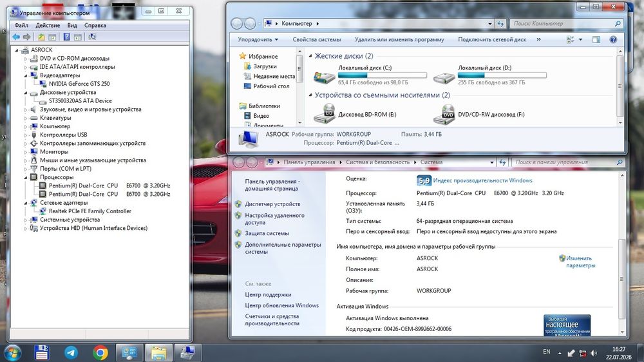644x362 pixels.
Task: Collapse Дисковые устройства node
Action: 26,93
